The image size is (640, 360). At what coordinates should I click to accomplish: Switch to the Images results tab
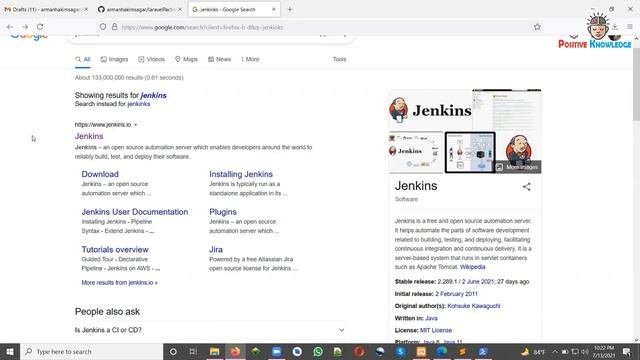[114, 59]
